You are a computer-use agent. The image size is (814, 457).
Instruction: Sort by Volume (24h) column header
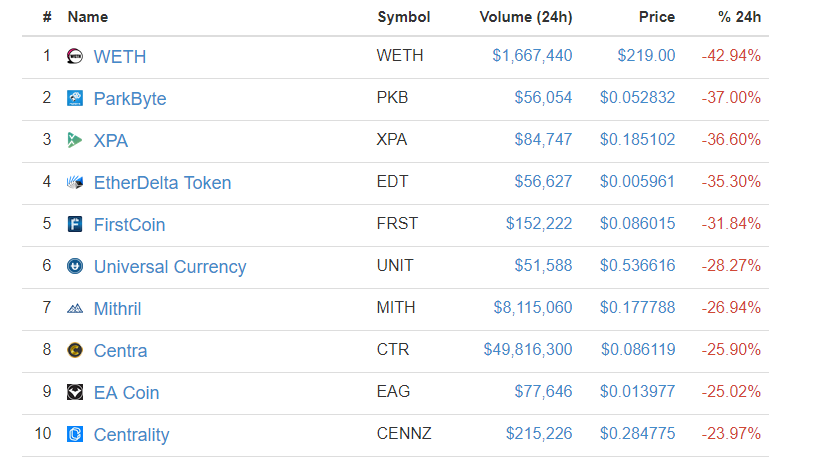click(x=526, y=17)
